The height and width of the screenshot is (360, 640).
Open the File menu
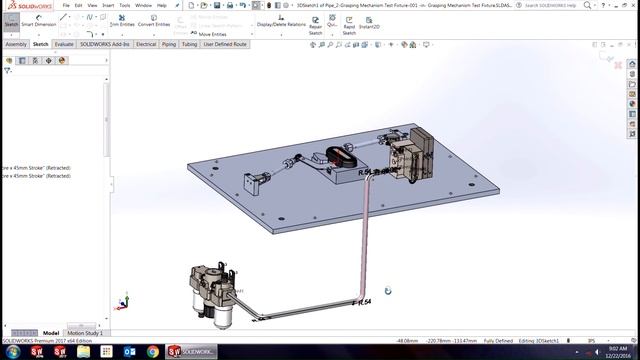pos(66,5)
